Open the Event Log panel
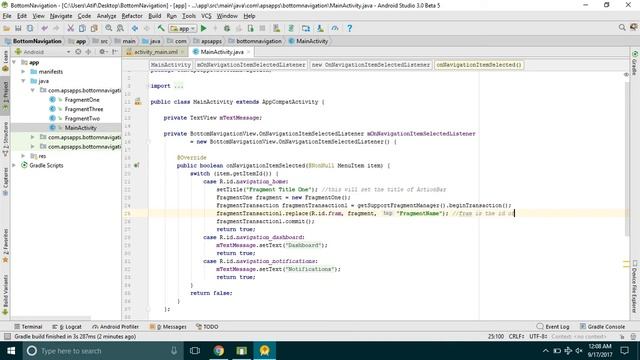The image size is (640, 360). click(553, 327)
